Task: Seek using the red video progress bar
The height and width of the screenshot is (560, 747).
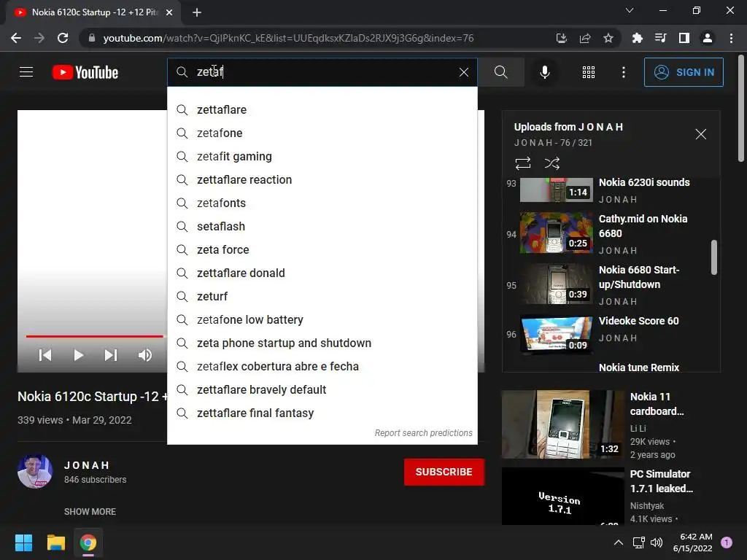Action: click(94, 336)
